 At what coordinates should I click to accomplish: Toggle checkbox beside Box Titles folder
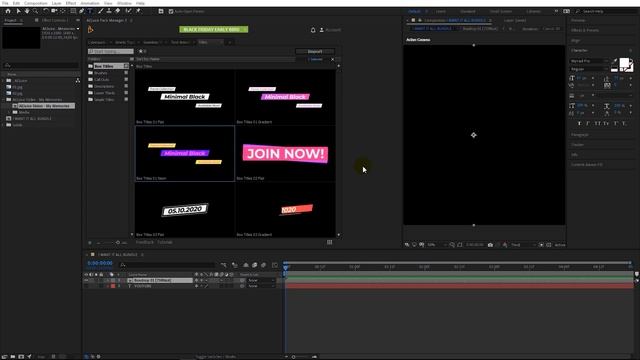[126, 66]
